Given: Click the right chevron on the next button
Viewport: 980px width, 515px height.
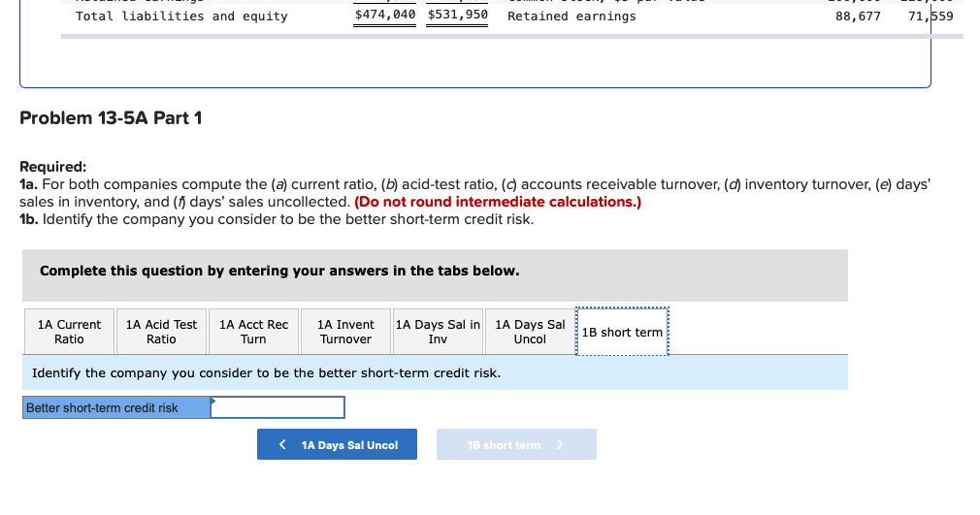Looking at the screenshot, I should pos(559,444).
